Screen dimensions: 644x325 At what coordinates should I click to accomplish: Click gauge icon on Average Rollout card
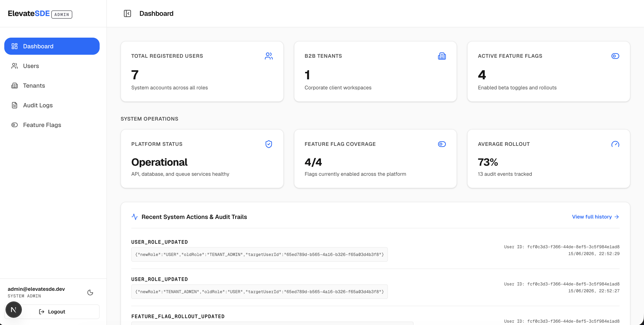(x=615, y=144)
